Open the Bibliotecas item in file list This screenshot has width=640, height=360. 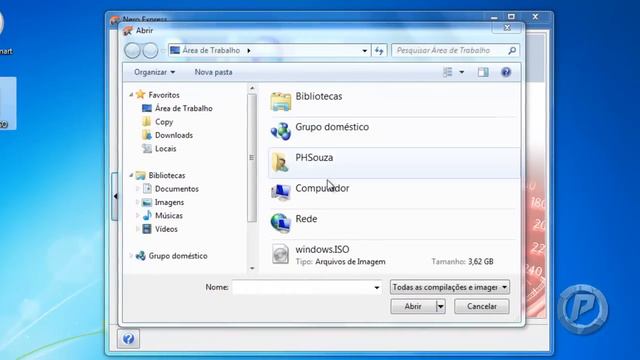point(394,101)
